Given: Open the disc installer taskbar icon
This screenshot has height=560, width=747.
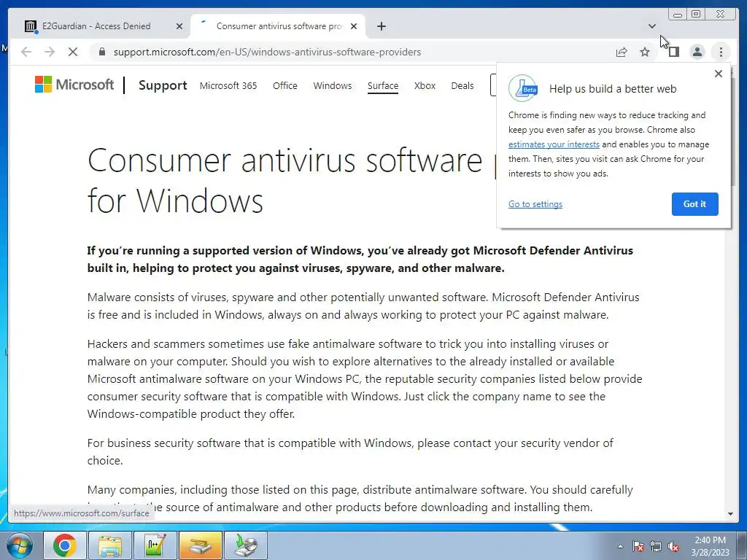Looking at the screenshot, I should (x=246, y=545).
